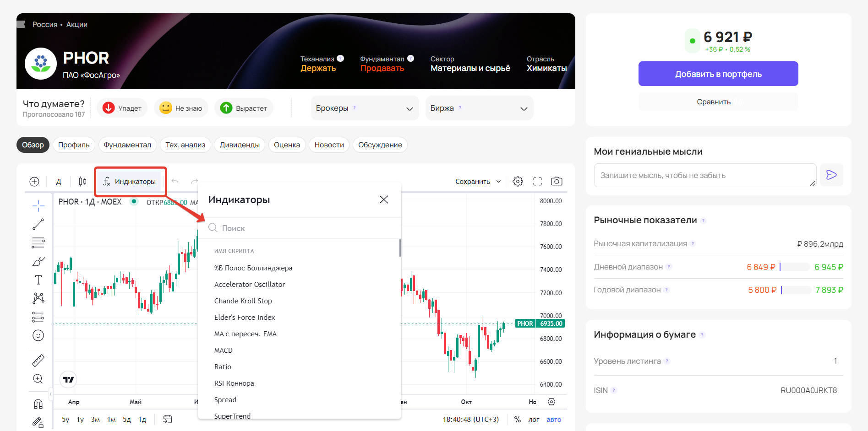Open the text annotation tool
This screenshot has height=431, width=868.
[38, 280]
